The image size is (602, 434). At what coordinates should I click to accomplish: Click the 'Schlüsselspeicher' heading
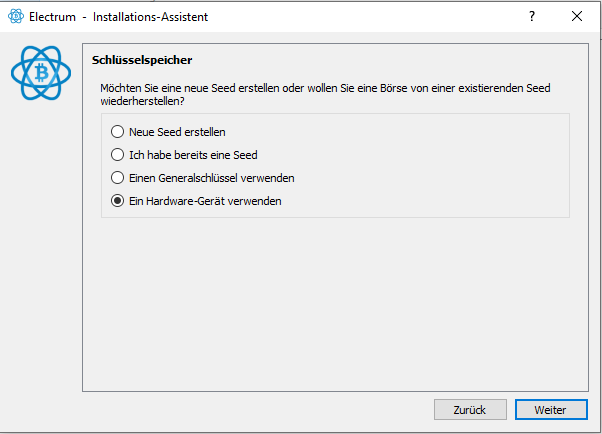point(142,60)
